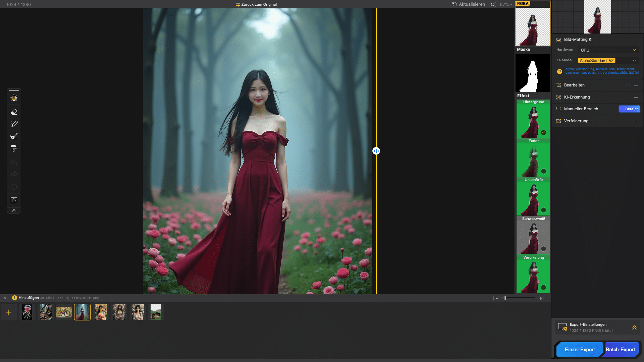Select the bicycle image thumbnail

tap(64, 312)
